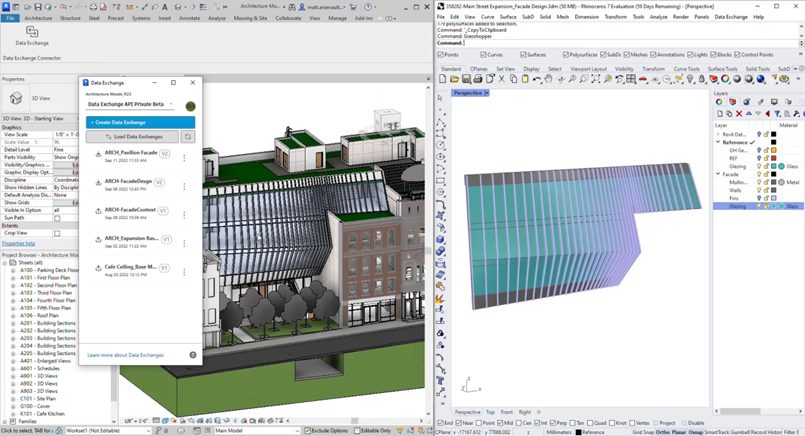Open the Workset1 (Not Editable) dropdown
Viewport: 805px width, 436px height.
click(108, 430)
